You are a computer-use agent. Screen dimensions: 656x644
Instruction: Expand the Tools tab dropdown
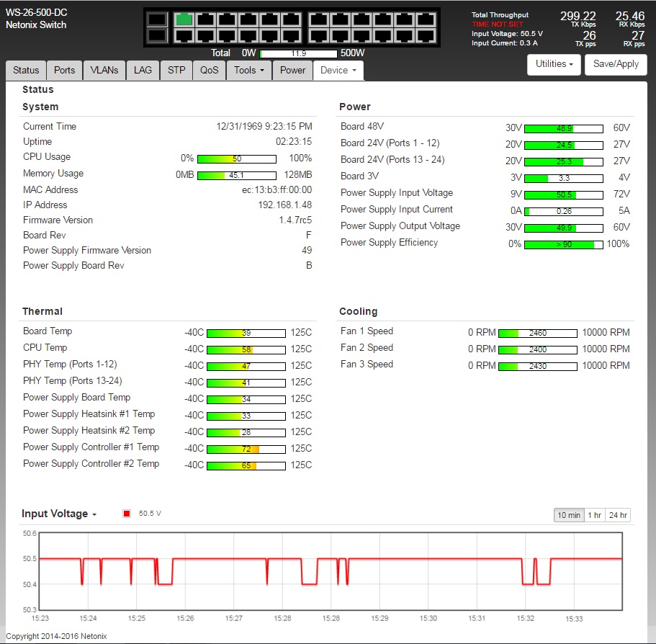click(249, 71)
